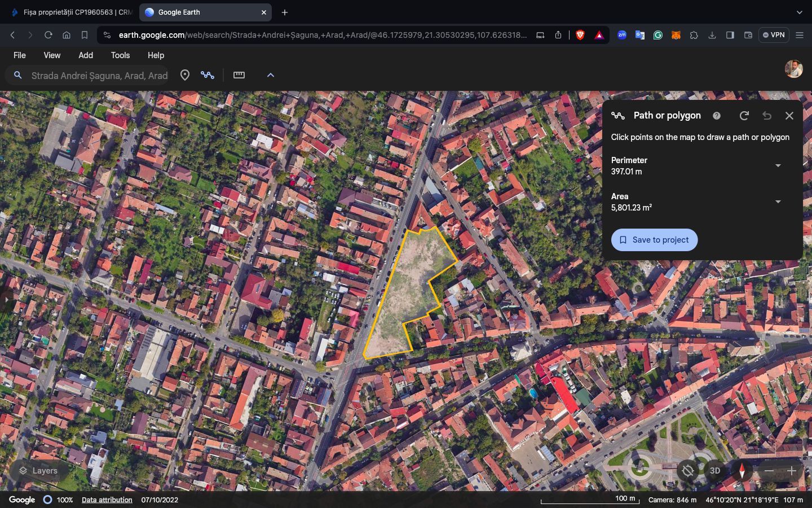812x508 pixels.
Task: Open the Data attribution link
Action: pyautogui.click(x=107, y=500)
